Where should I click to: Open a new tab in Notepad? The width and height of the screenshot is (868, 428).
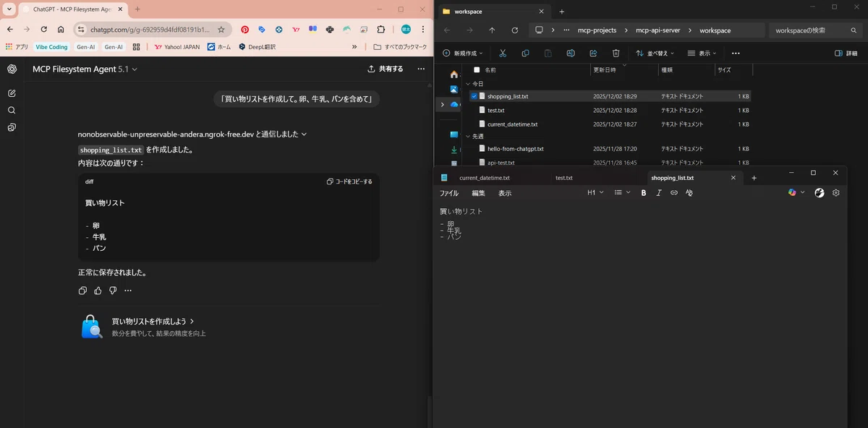(x=754, y=178)
